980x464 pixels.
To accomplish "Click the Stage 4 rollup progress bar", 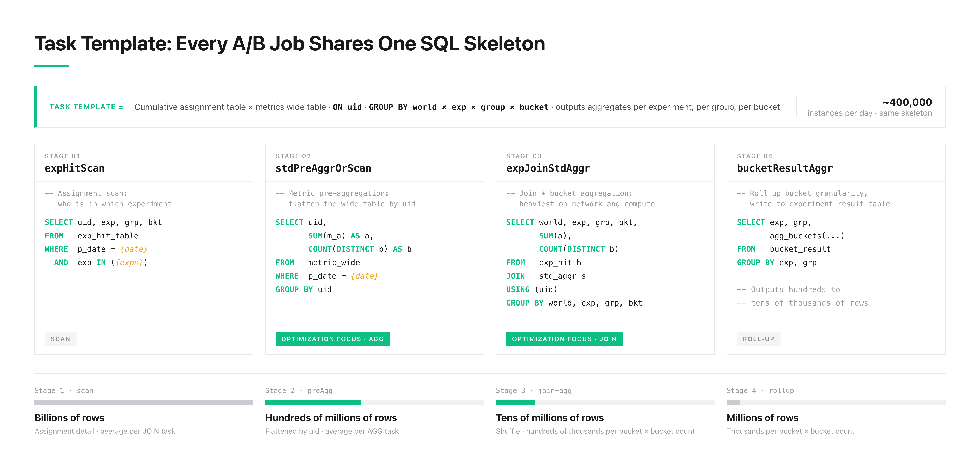I will [x=836, y=403].
